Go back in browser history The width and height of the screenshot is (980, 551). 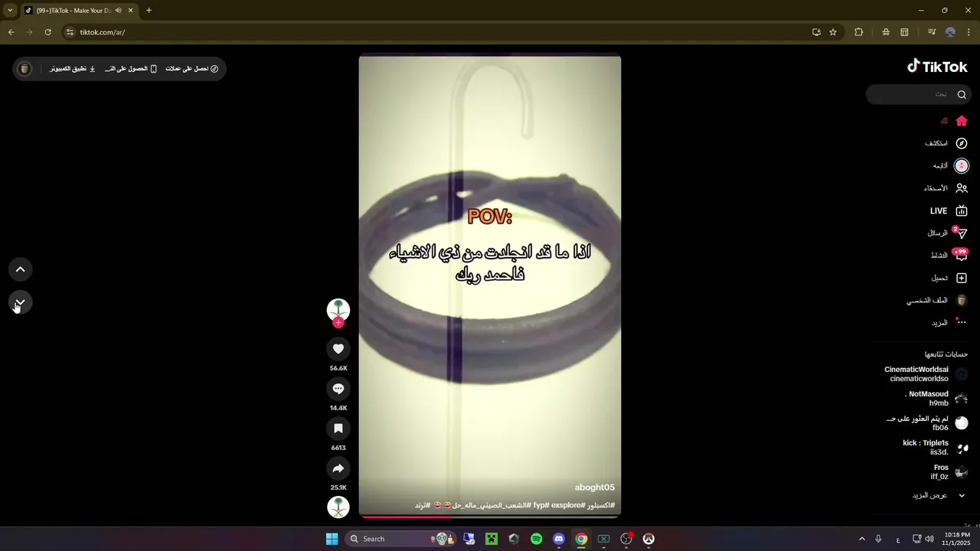click(11, 32)
